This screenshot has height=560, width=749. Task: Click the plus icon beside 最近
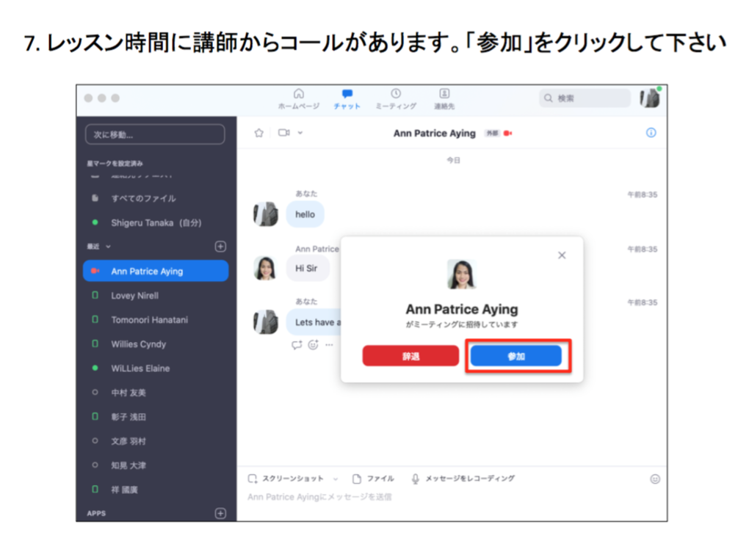coord(220,247)
